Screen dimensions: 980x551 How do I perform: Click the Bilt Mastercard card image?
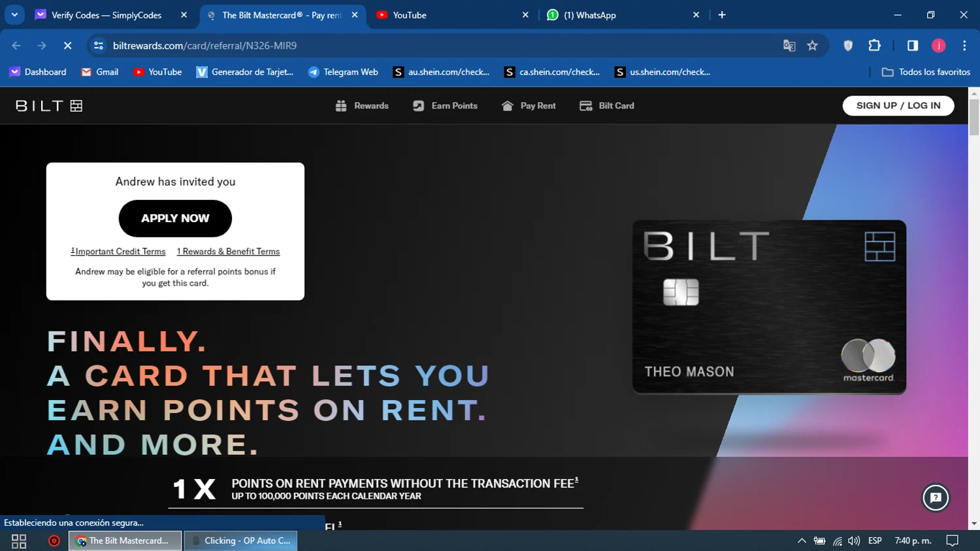point(769,307)
